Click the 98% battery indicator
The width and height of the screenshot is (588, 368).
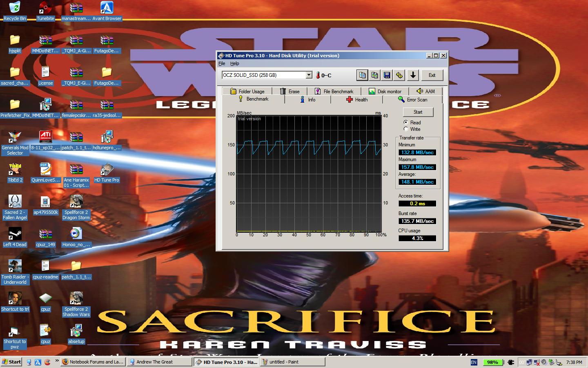click(x=492, y=362)
